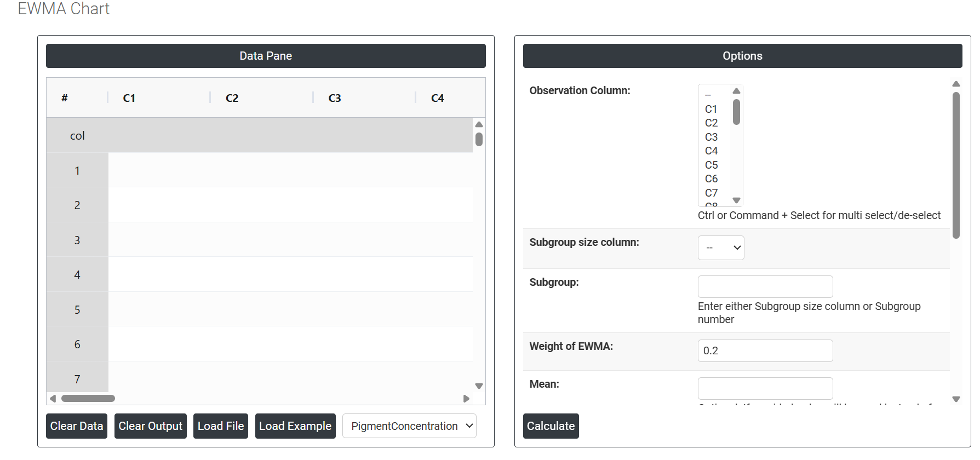The height and width of the screenshot is (460, 980).
Task: Pick C6 from the Observation Column list
Action: coord(711,179)
